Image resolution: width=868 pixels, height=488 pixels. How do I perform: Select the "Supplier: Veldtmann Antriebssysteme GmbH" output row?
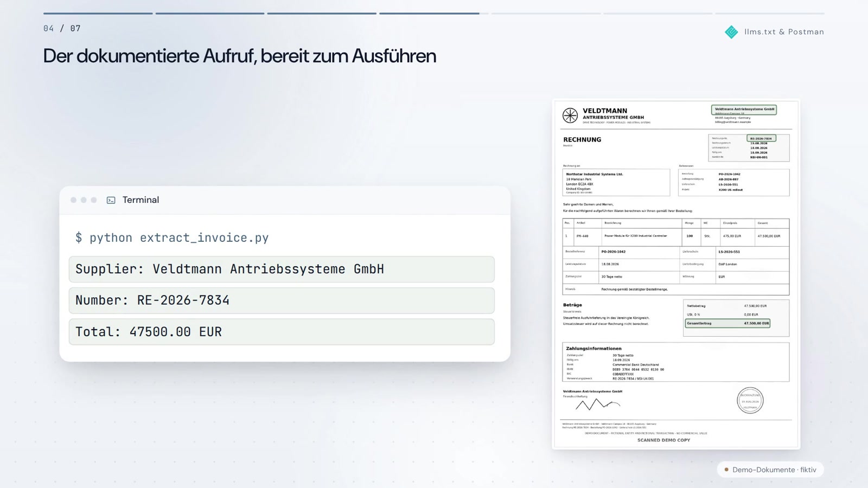[x=282, y=269]
